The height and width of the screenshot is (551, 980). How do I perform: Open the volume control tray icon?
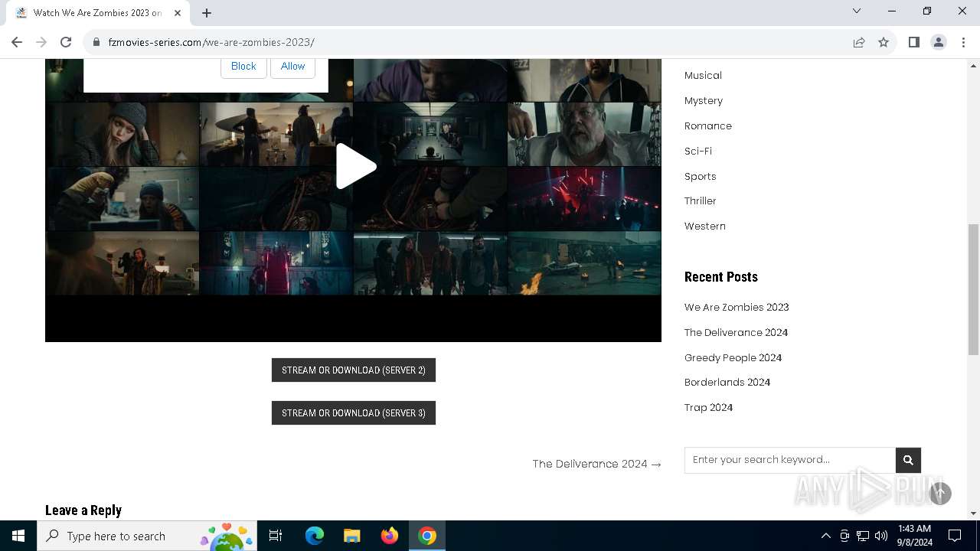tap(881, 536)
